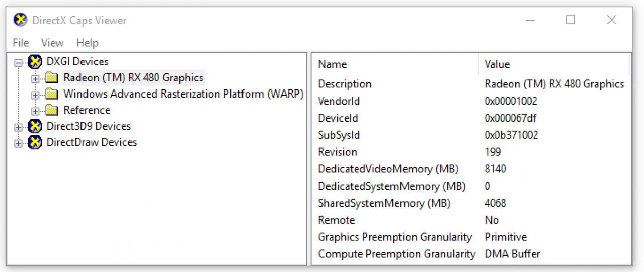Click the Reference folder icon
Screen dimensions: 644x272
click(51, 110)
